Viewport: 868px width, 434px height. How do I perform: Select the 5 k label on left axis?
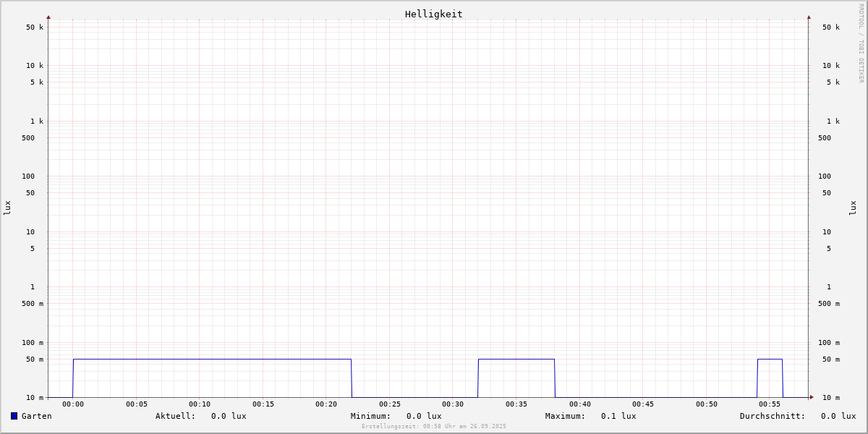[37, 82]
